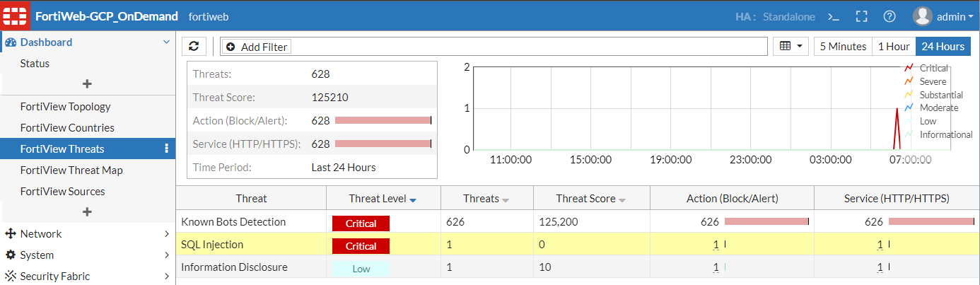The width and height of the screenshot is (980, 285).
Task: Add a monitor below FortiView Sources
Action: [88, 212]
